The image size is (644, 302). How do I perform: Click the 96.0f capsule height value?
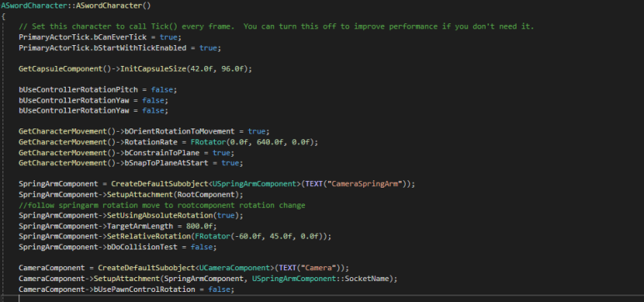[x=233, y=68]
